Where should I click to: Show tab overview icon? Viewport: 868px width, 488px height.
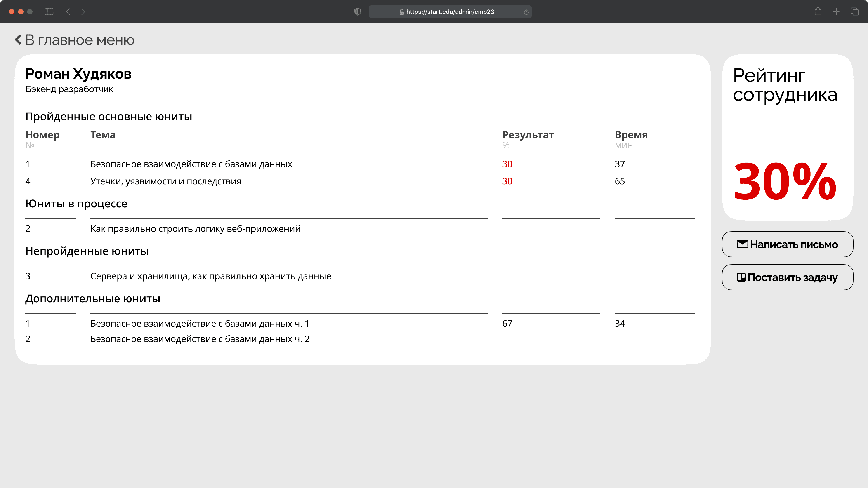click(x=855, y=12)
